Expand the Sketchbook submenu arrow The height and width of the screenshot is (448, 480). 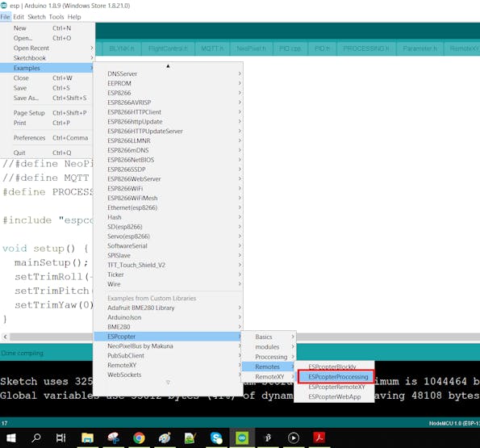click(91, 57)
